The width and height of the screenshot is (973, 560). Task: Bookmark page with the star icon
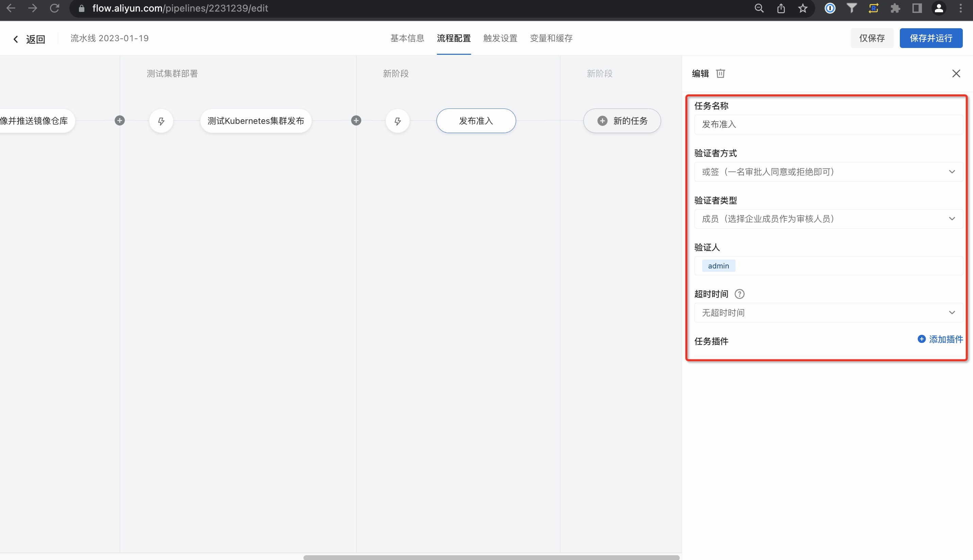(x=803, y=9)
